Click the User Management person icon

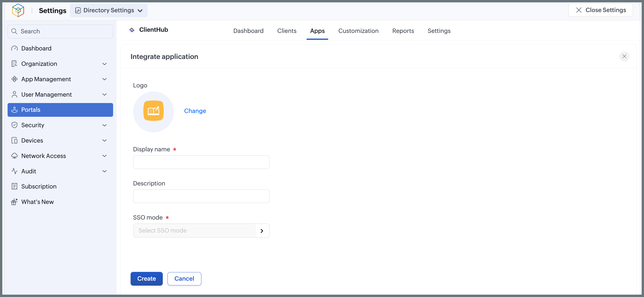pos(14,94)
